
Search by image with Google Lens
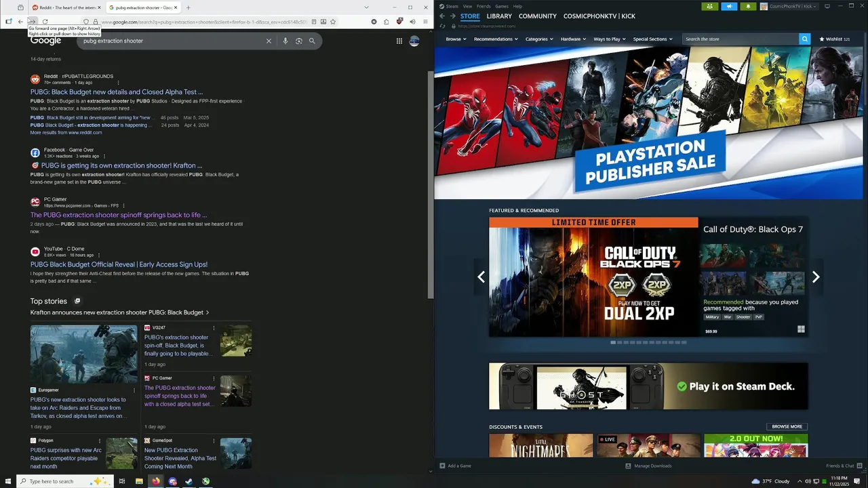[298, 41]
